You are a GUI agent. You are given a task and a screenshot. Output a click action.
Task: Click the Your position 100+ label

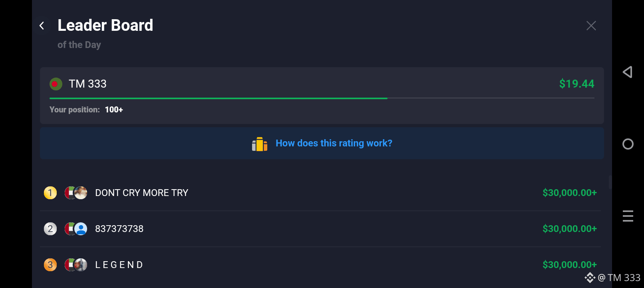86,110
